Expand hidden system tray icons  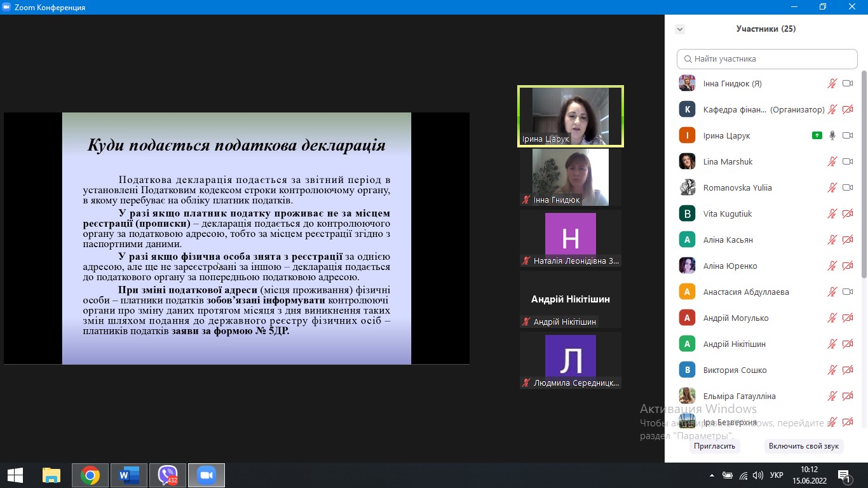[x=712, y=475]
